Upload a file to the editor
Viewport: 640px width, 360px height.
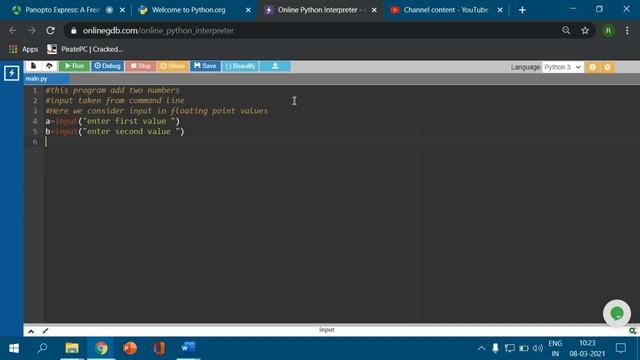click(x=49, y=66)
